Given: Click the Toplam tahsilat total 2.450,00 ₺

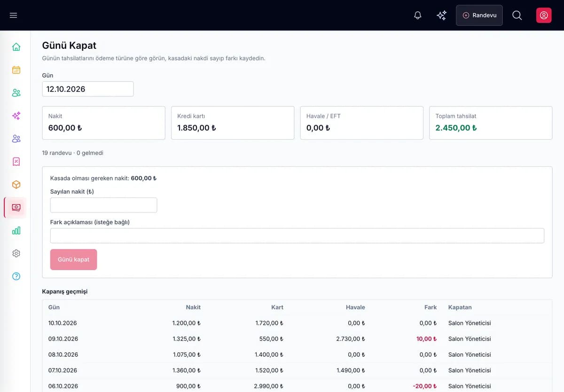Looking at the screenshot, I should (456, 128).
